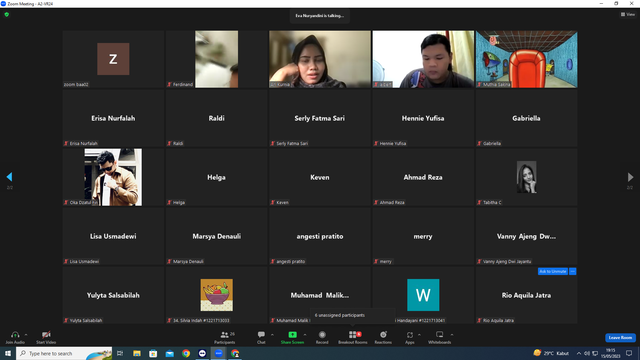
Task: Open File Explorer from the taskbar
Action: click(137, 353)
